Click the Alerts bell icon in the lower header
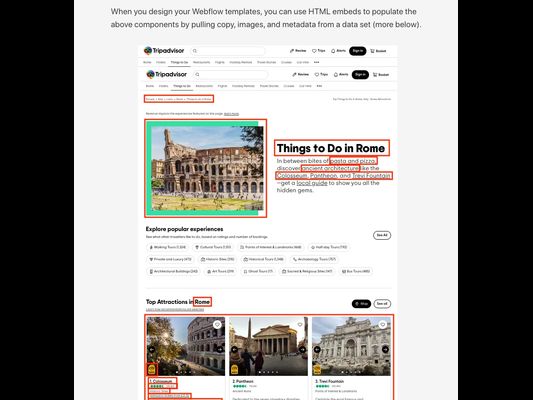Screen dimensions: 533x400 pos(336,74)
